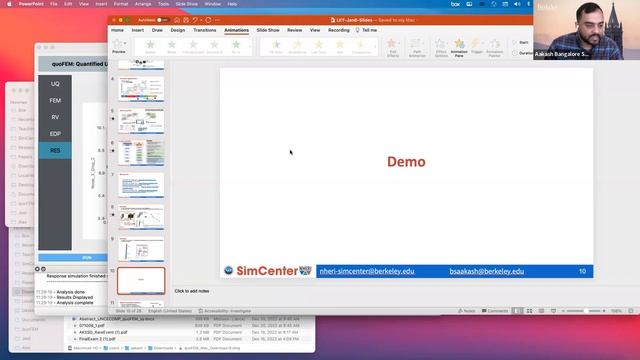This screenshot has width=640, height=360.
Task: Open the Animations ribbon tab
Action: (236, 30)
